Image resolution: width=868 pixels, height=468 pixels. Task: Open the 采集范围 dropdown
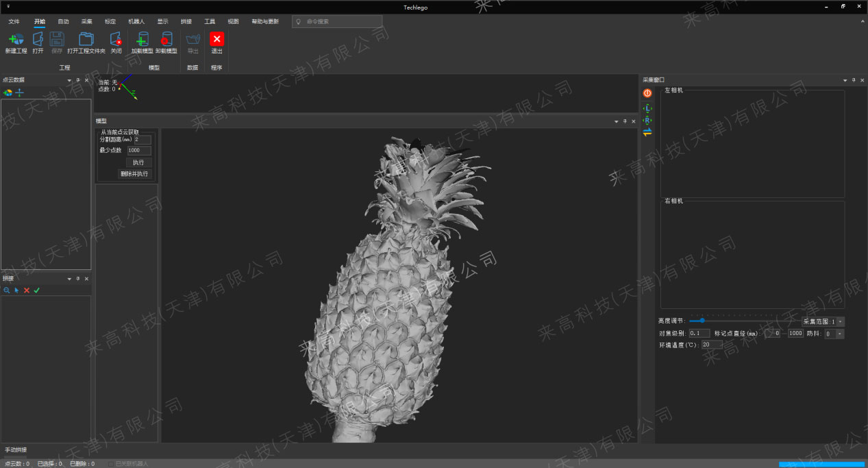click(x=840, y=321)
